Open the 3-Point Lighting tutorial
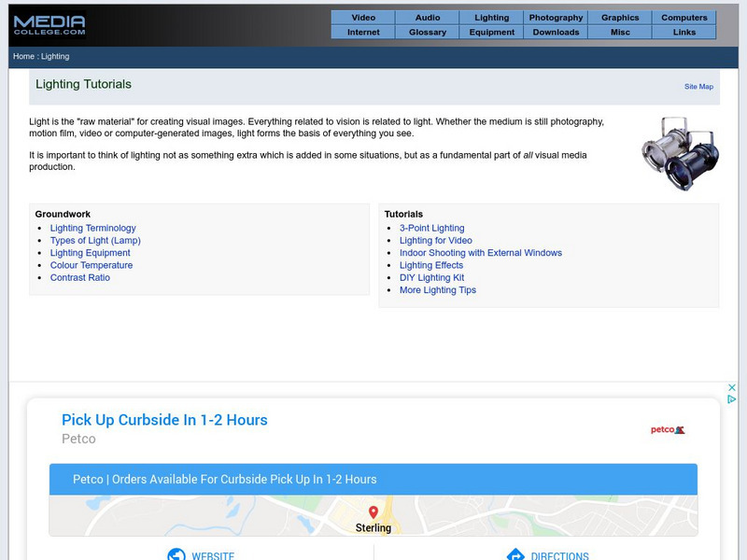The image size is (747, 560). (432, 228)
